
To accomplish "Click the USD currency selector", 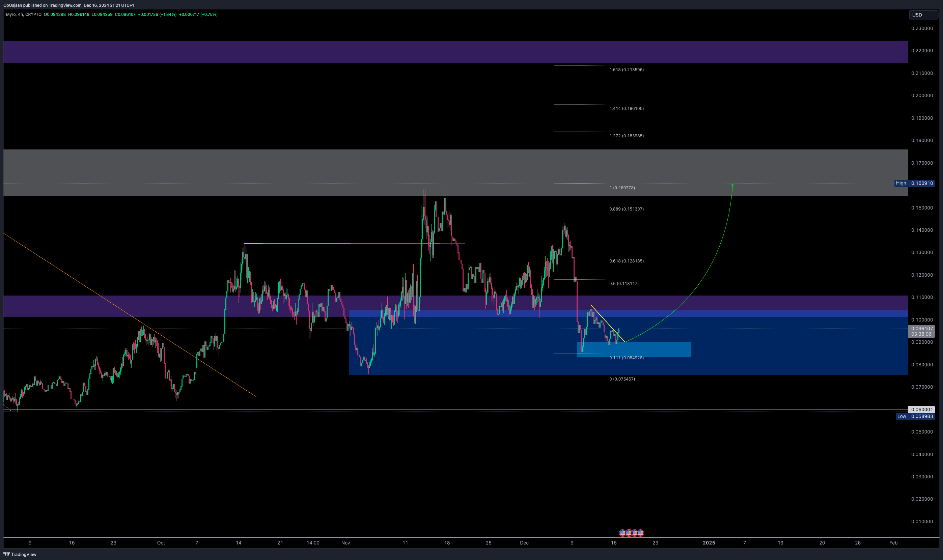I will coord(923,15).
